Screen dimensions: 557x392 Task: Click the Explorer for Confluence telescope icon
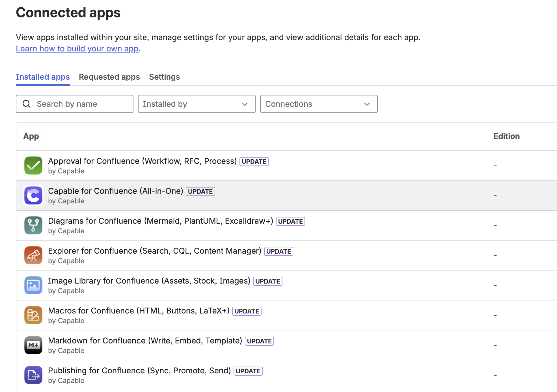click(x=33, y=255)
